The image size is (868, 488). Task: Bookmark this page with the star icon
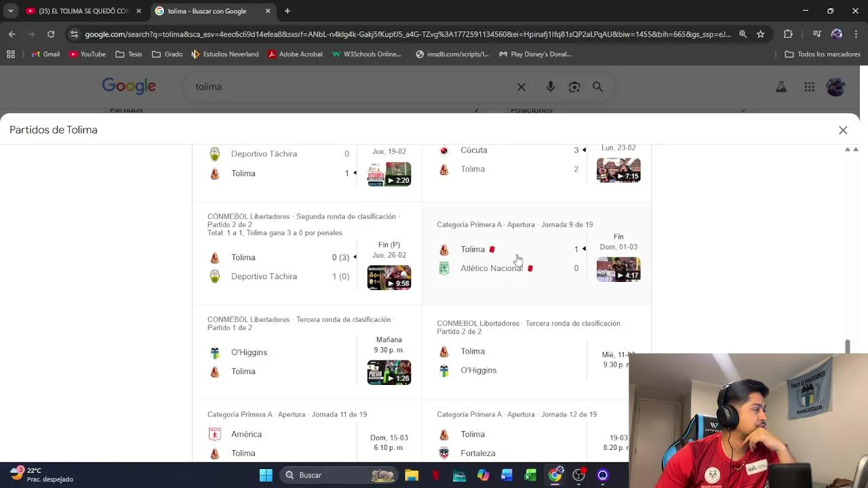(761, 34)
